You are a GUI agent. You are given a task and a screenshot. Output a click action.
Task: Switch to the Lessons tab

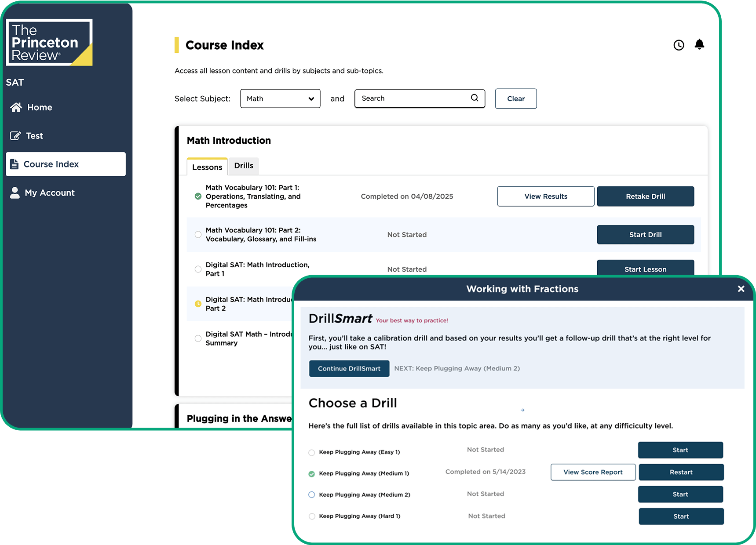click(207, 167)
